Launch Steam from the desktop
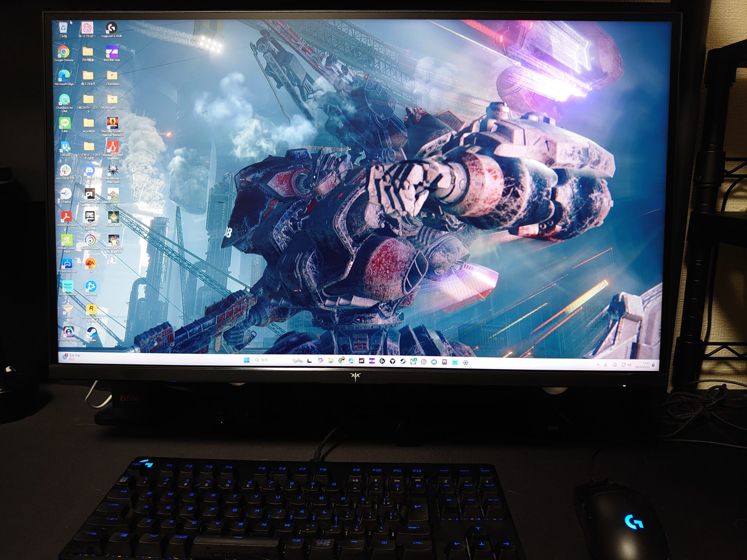The height and width of the screenshot is (560, 747). [92, 334]
